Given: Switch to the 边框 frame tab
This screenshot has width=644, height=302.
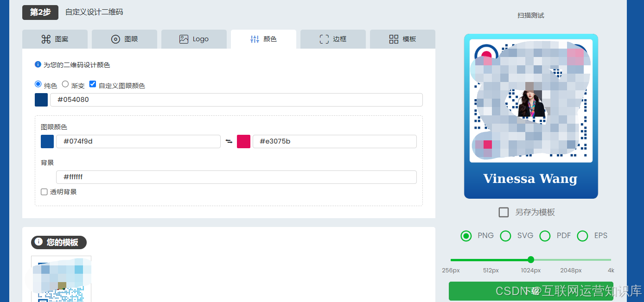Looking at the screenshot, I should coord(333,39).
